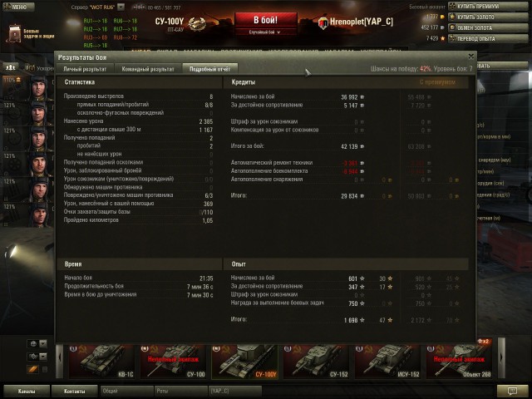
Task: Select the СУ-100 tank in carousel
Action: (173, 362)
